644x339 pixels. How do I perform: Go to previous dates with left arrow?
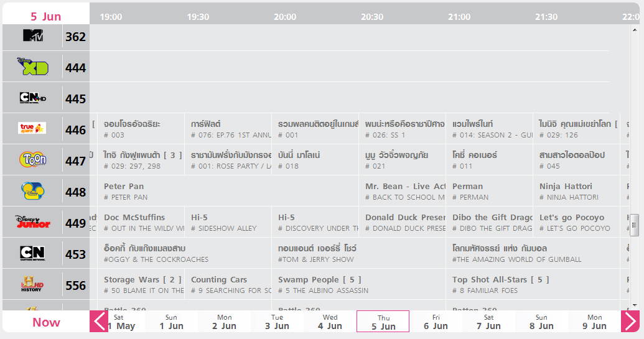click(98, 322)
